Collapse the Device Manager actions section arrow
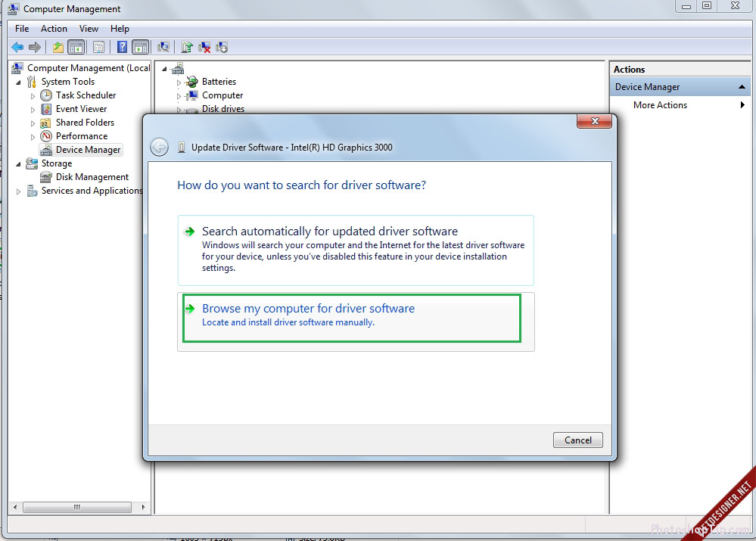 [x=742, y=87]
